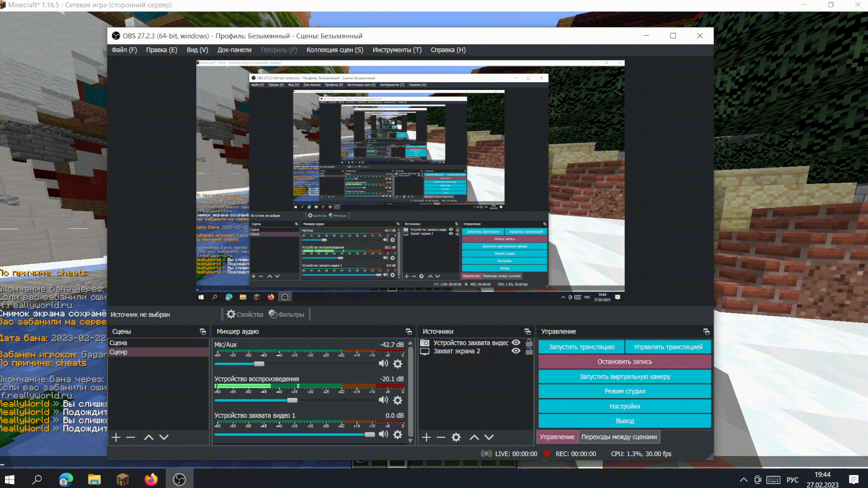This screenshot has height=488, width=868.
Task: Select the Сцена scene
Action: pyautogui.click(x=159, y=343)
